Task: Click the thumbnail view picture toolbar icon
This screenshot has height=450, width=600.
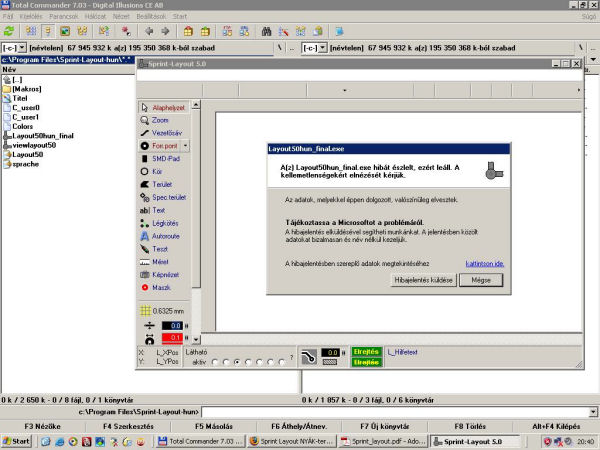Action: (65, 31)
